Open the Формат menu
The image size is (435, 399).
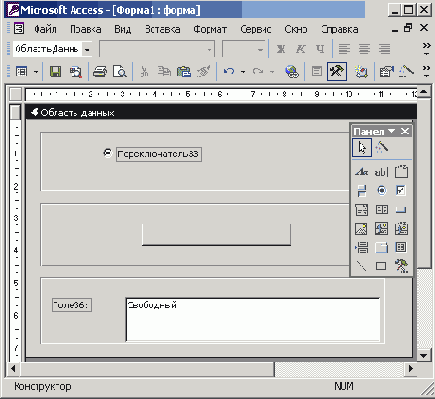[210, 29]
